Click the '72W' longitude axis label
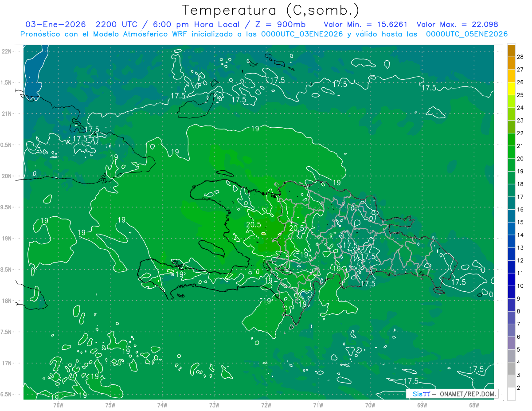 pos(266,405)
